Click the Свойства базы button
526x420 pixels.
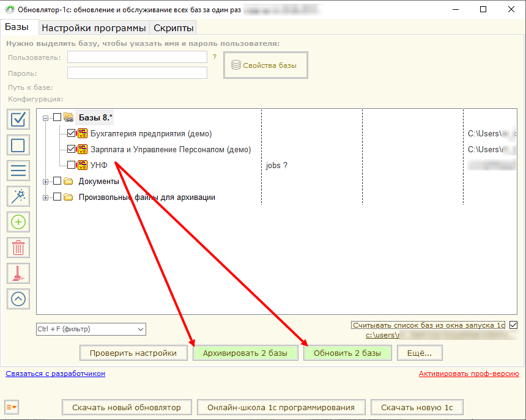[x=265, y=65]
